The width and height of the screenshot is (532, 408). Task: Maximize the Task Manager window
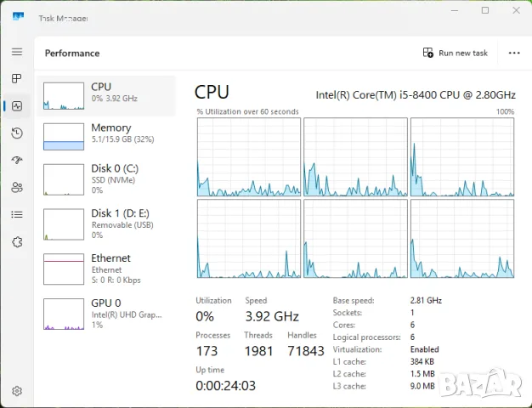click(485, 10)
